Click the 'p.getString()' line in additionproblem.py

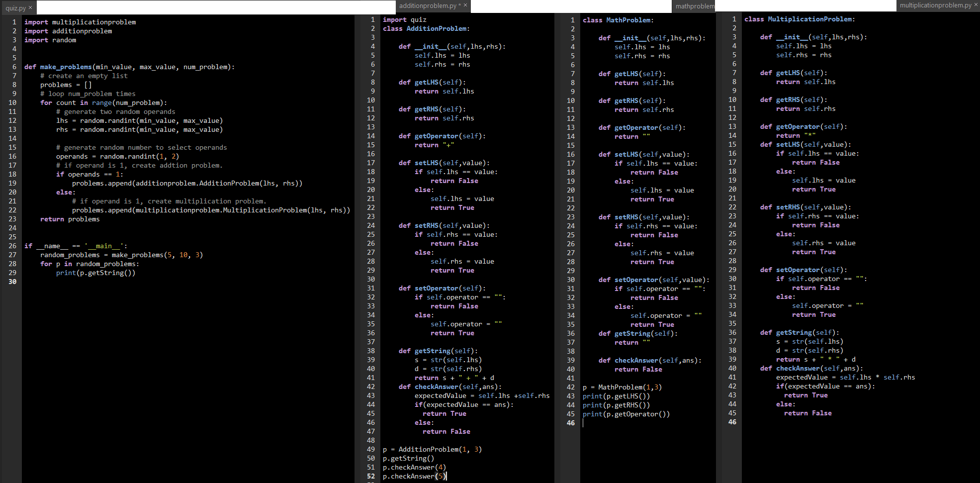click(409, 458)
